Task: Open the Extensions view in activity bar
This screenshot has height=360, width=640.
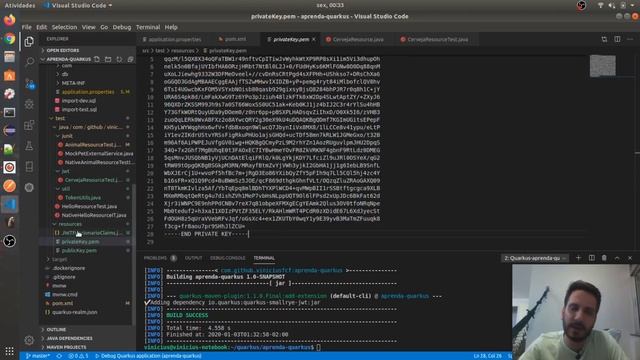Action: [x=29, y=125]
